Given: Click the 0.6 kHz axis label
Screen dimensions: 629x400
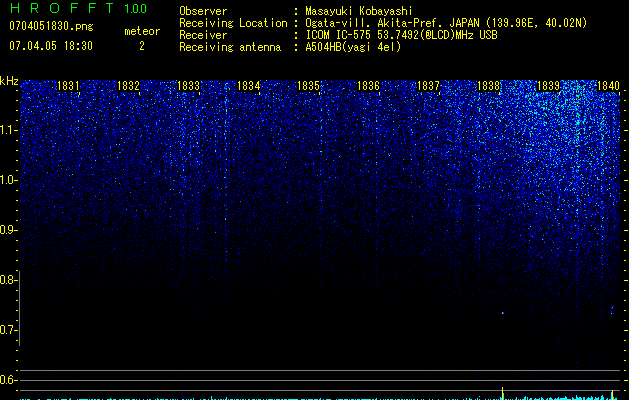Looking at the screenshot, I should [x=7, y=380].
